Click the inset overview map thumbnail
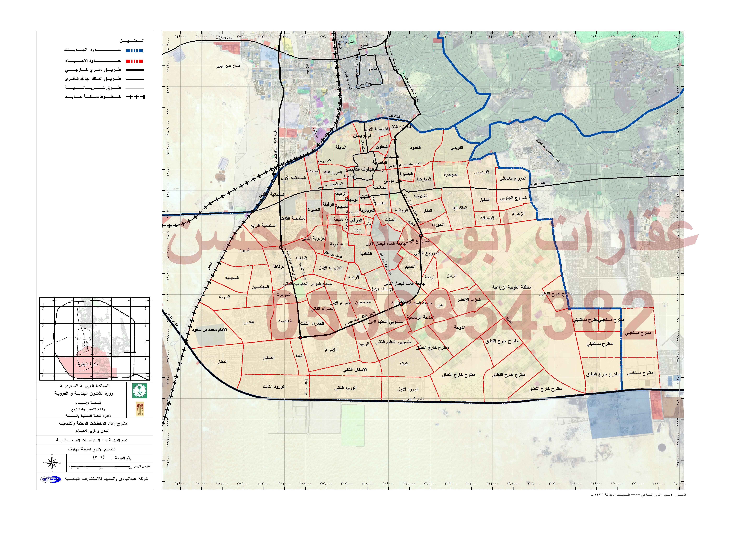The image size is (756, 535). coord(95,339)
